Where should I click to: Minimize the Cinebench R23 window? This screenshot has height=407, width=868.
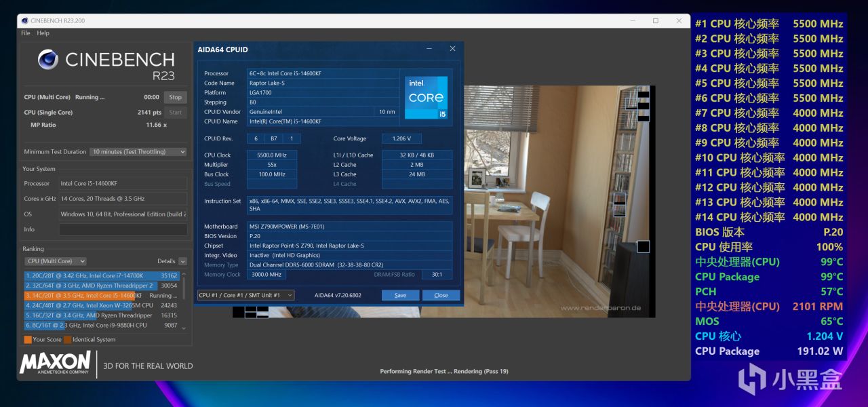coord(633,20)
